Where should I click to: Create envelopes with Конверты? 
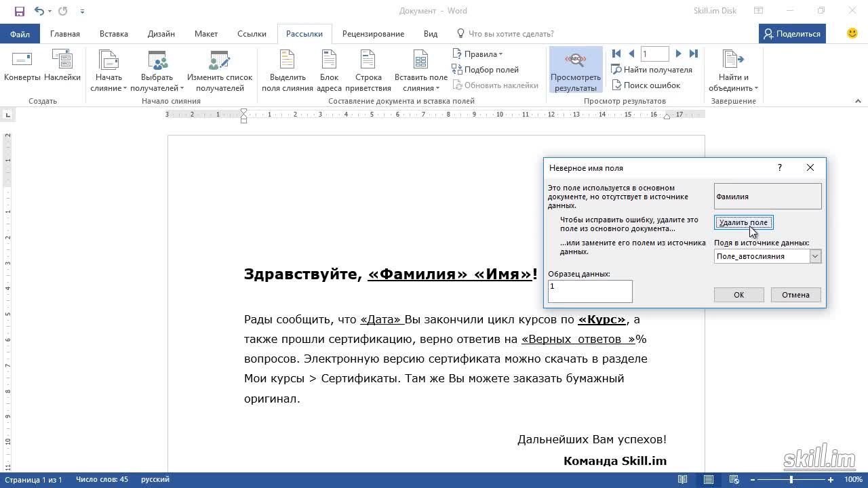click(x=22, y=68)
